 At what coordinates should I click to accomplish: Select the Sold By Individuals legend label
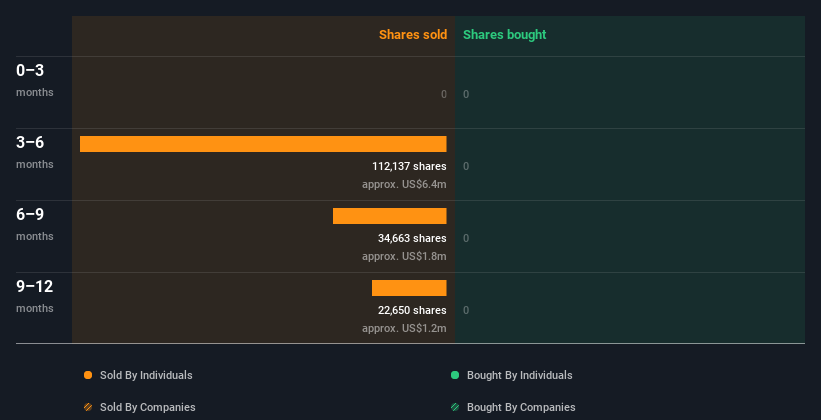(x=146, y=375)
